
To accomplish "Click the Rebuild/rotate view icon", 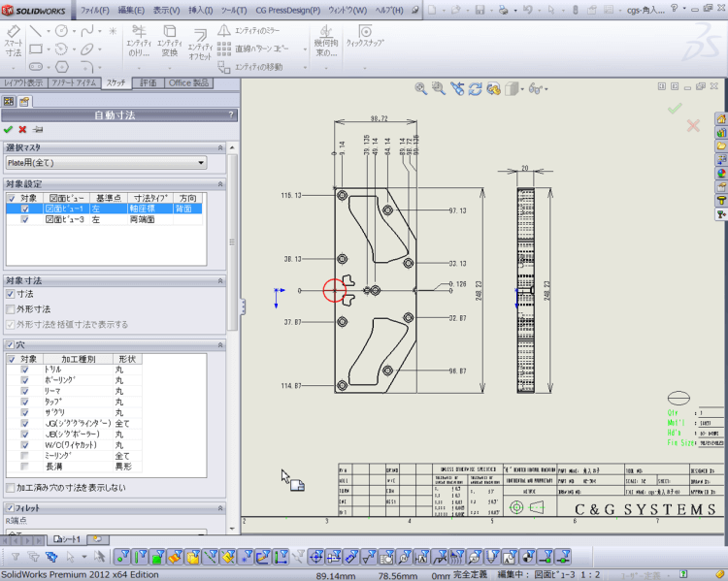I will pos(475,88).
